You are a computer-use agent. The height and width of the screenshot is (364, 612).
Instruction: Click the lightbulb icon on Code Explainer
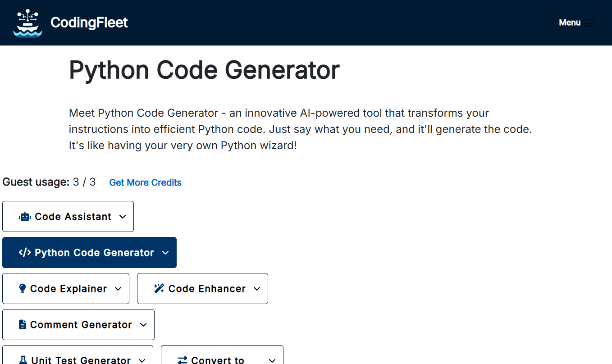tap(23, 289)
